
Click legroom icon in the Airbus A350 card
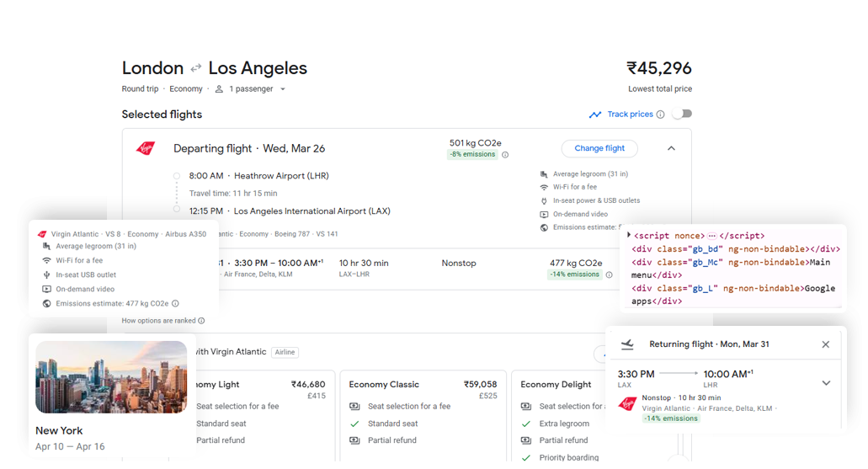[46, 247]
